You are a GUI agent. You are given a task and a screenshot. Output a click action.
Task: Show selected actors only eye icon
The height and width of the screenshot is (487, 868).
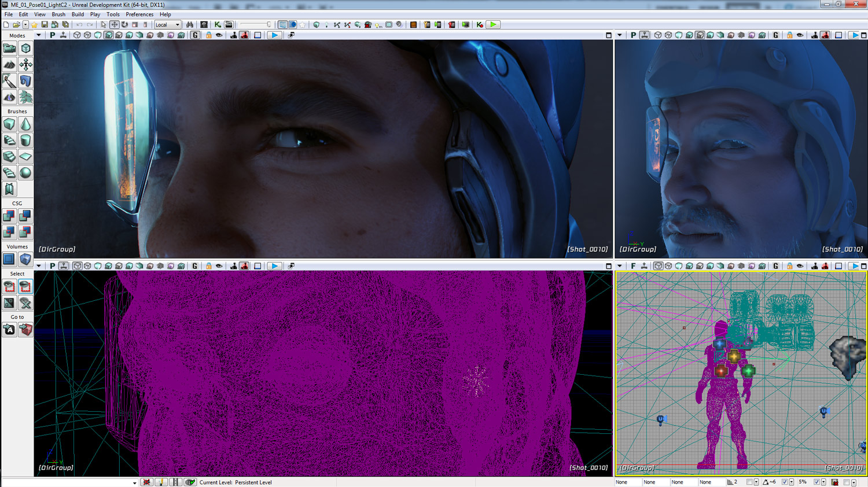(9, 287)
